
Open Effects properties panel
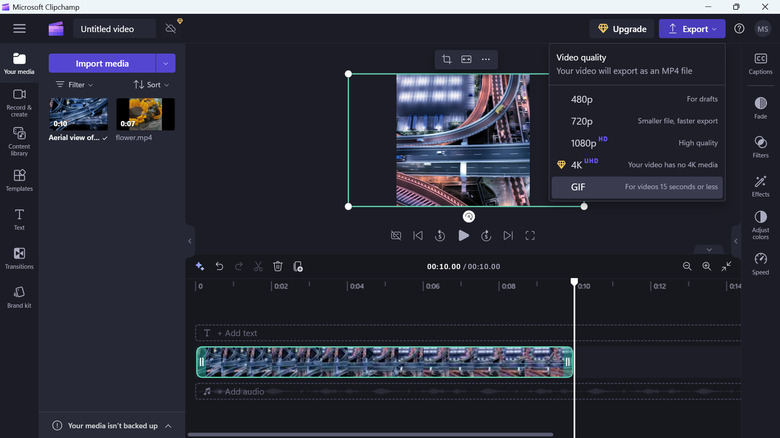click(761, 186)
